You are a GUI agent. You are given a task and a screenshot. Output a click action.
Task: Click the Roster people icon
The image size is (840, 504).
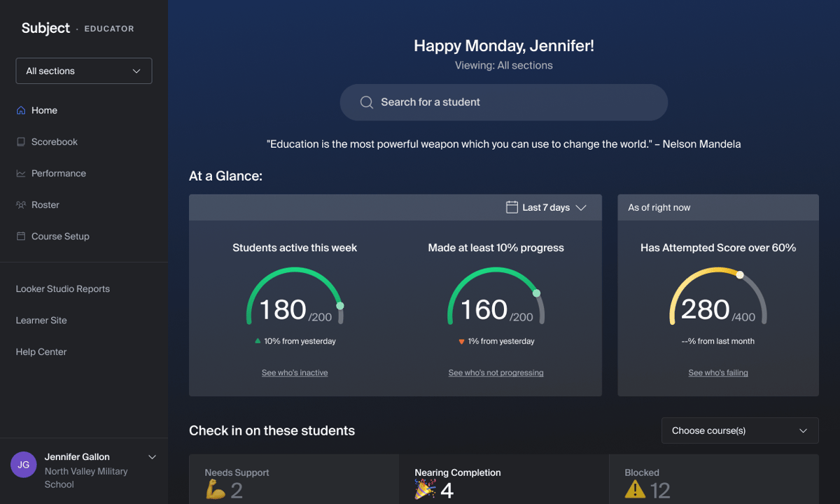21,205
